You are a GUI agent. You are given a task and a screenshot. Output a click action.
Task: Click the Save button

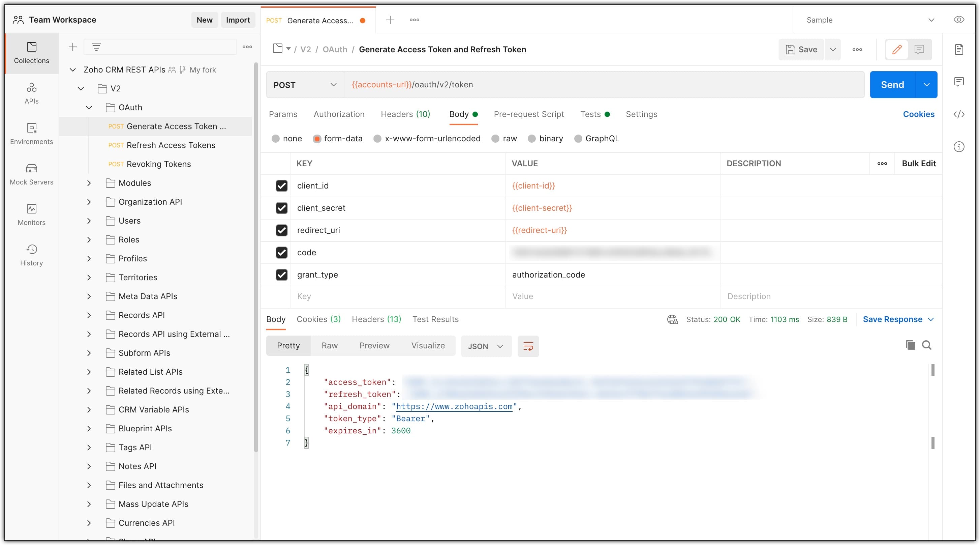801,50
